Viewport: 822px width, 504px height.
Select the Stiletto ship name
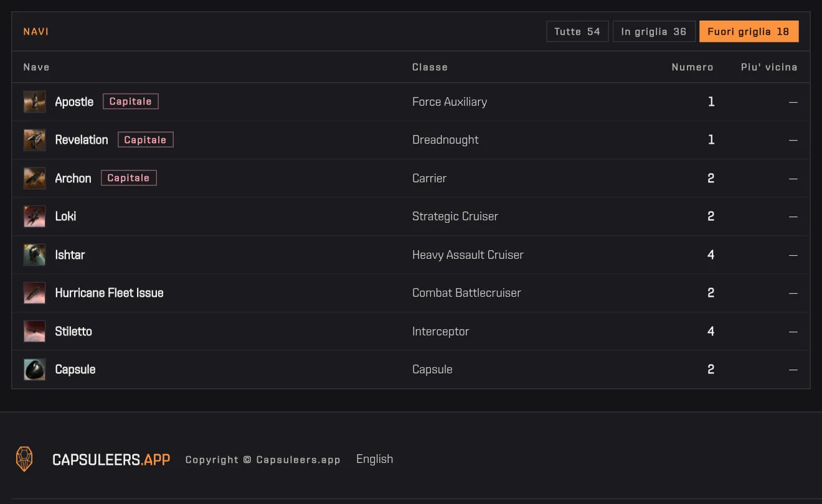tap(73, 332)
